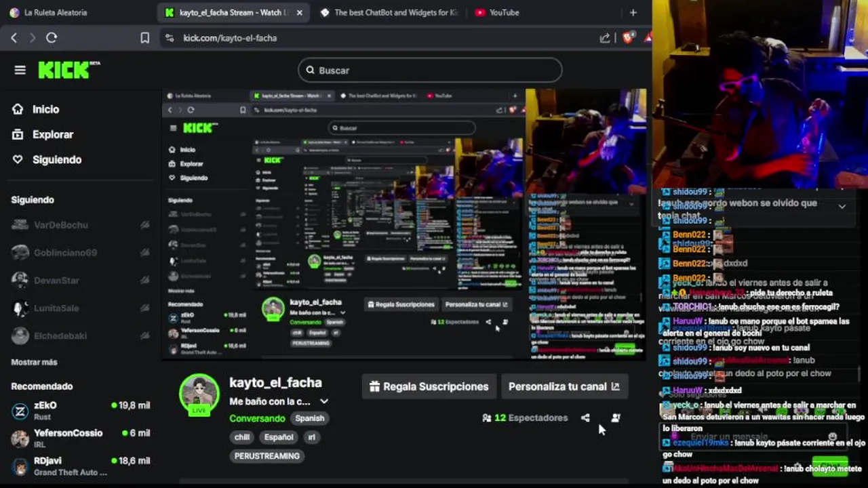
Task: Toggle notifications icon next to VarDeBochu
Action: point(144,224)
